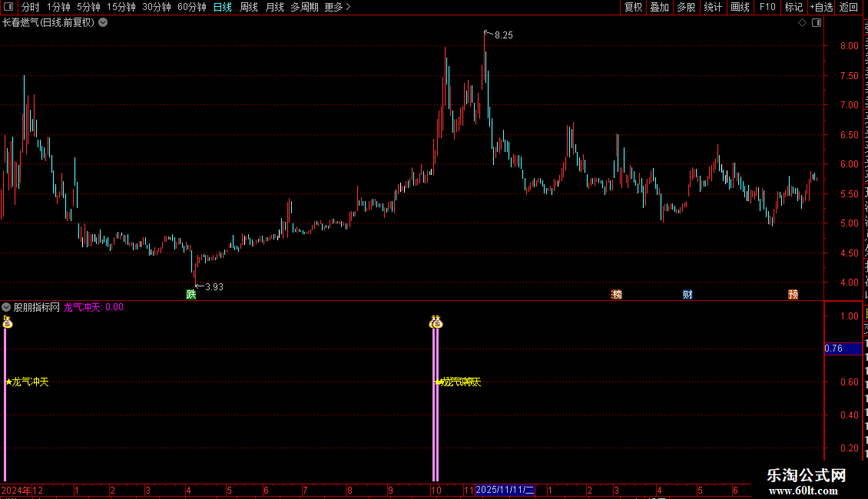
Task: Click the orange 榜 event marker
Action: pyautogui.click(x=616, y=294)
